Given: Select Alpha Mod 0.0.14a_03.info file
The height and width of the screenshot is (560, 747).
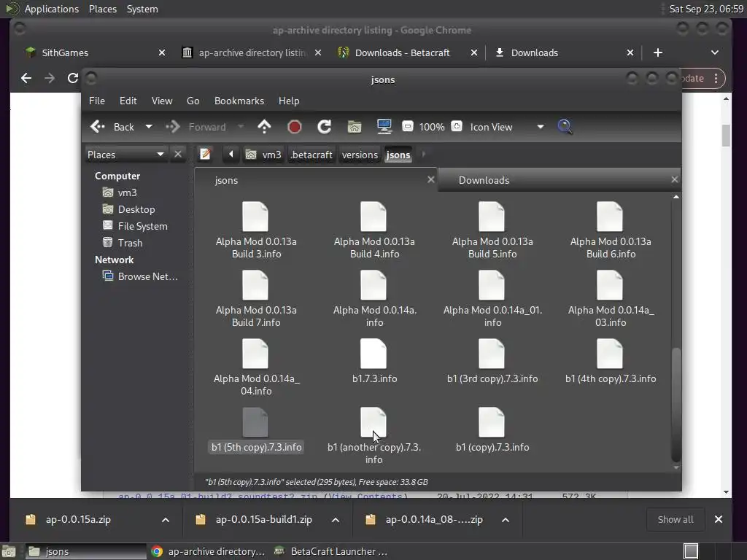Looking at the screenshot, I should coord(611,298).
